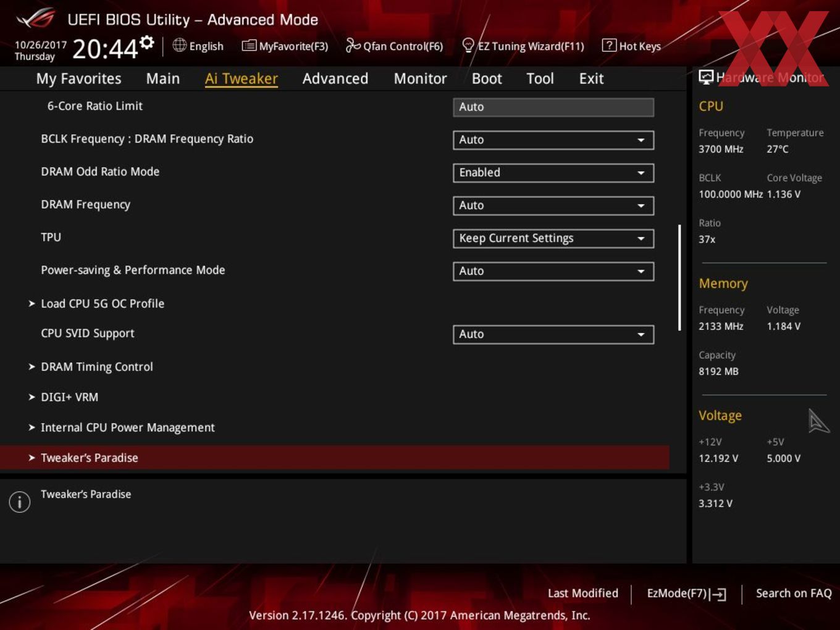Screen dimensions: 840x630
Task: Open the Monitor tab
Action: (x=420, y=78)
